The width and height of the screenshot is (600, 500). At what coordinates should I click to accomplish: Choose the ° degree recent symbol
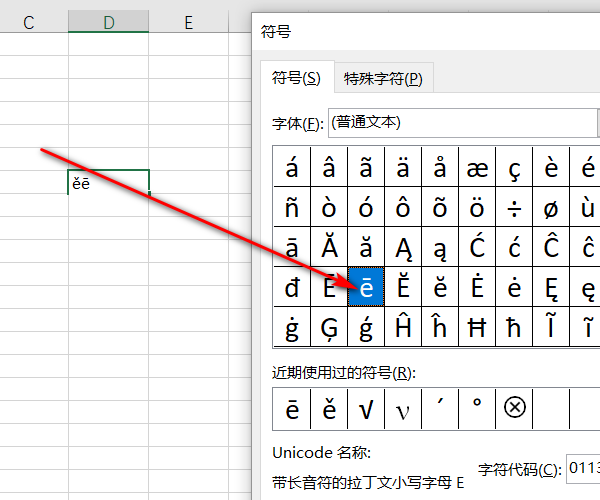pos(477,409)
